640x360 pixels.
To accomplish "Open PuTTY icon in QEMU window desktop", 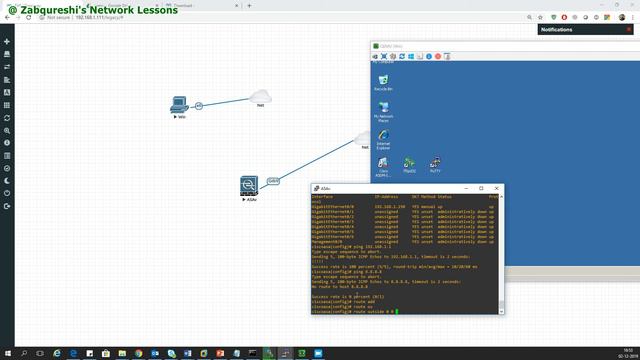I will pyautogui.click(x=435, y=165).
